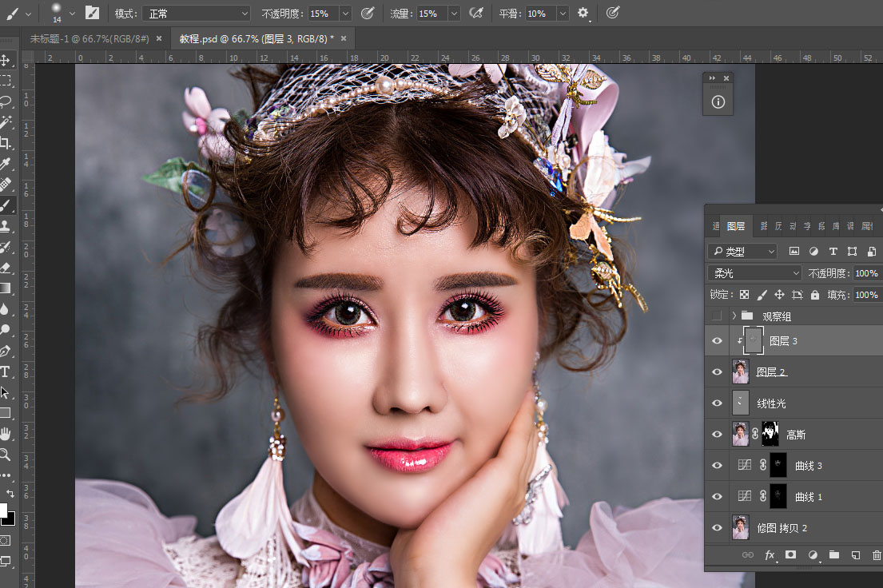Select the Eraser tool

(x=6, y=268)
